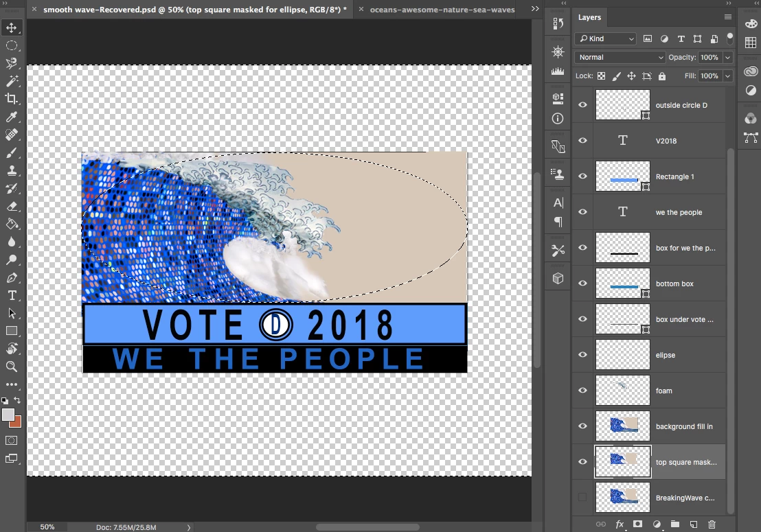Image resolution: width=761 pixels, height=532 pixels.
Task: Select the Eyedropper tool
Action: pos(12,117)
